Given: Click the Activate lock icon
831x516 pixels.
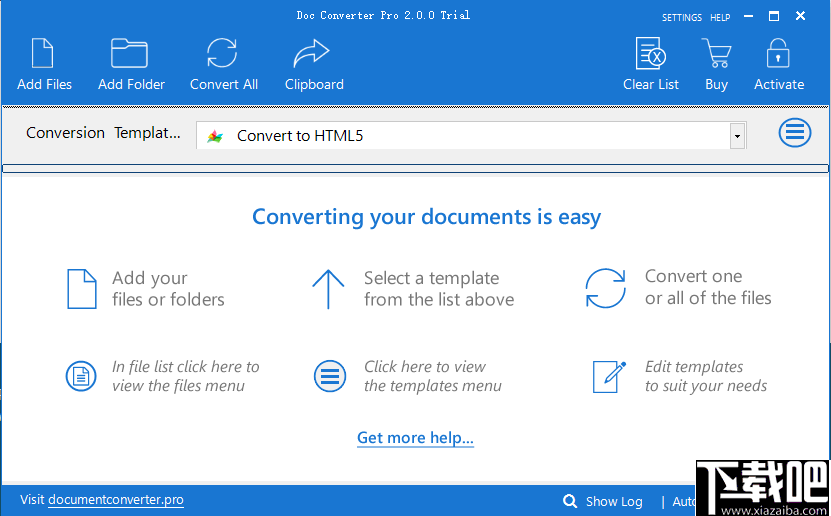Looking at the screenshot, I should pyautogui.click(x=778, y=53).
